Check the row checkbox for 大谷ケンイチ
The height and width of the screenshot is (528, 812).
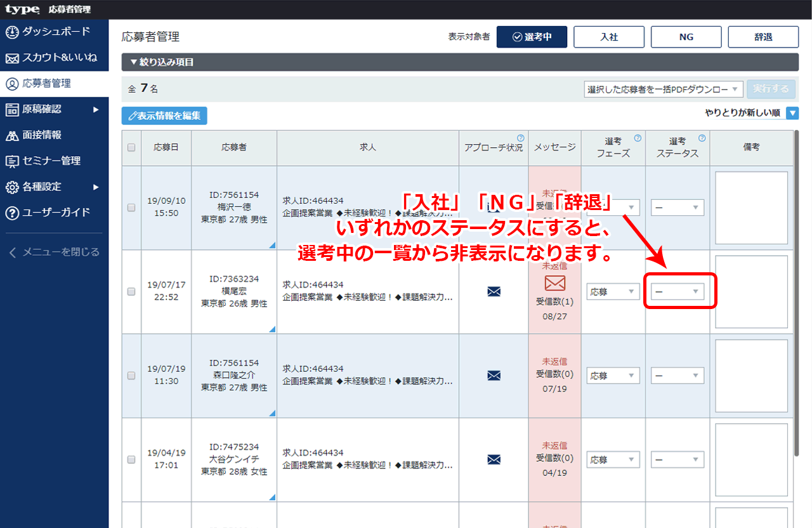pos(131,459)
